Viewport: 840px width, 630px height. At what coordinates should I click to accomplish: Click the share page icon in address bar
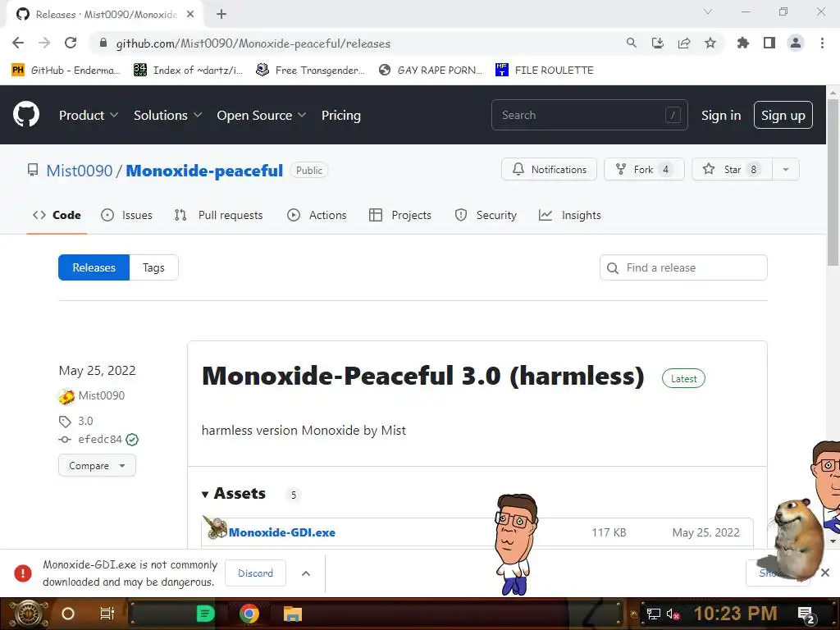click(684, 43)
